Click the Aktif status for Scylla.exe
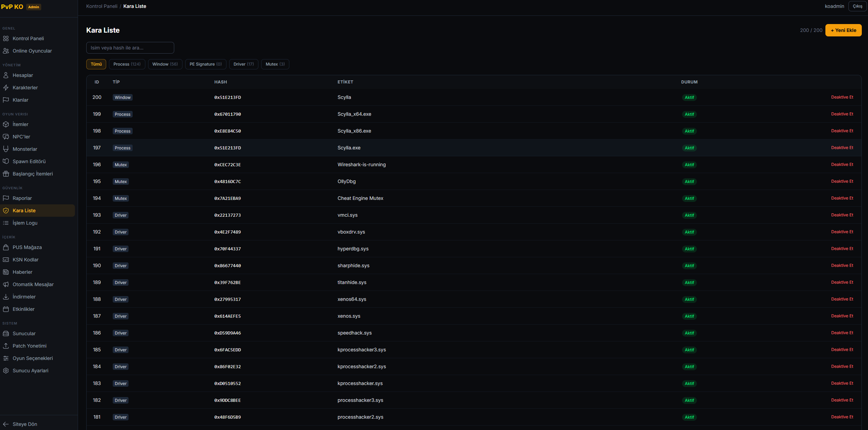Screen dimensions: 868x430 tap(689, 148)
